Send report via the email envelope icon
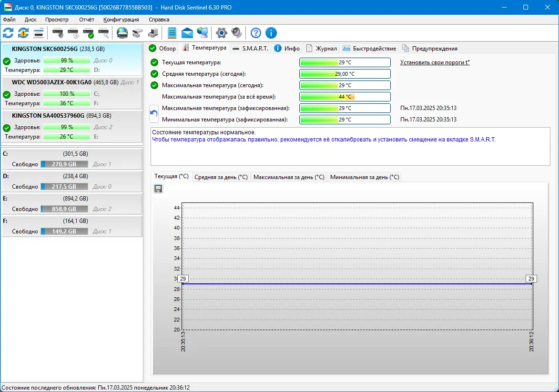Screen dimensions: 559x392 (x=187, y=33)
